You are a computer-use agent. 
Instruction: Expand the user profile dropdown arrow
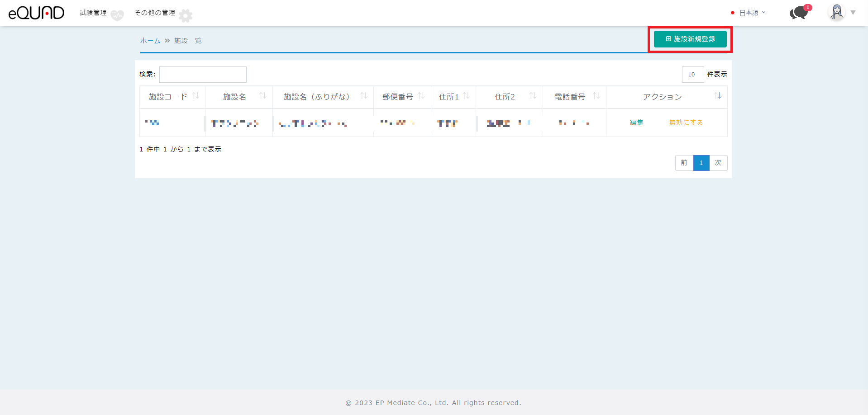pyautogui.click(x=853, y=13)
